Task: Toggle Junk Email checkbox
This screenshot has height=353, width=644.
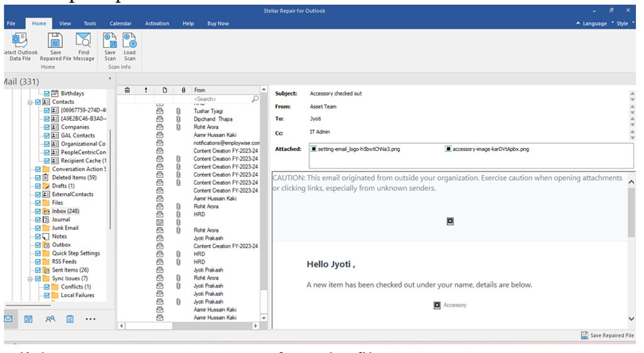Action: tap(38, 228)
